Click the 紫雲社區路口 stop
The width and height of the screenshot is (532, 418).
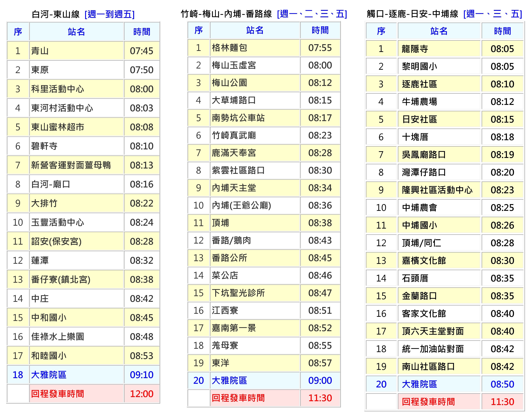(238, 170)
